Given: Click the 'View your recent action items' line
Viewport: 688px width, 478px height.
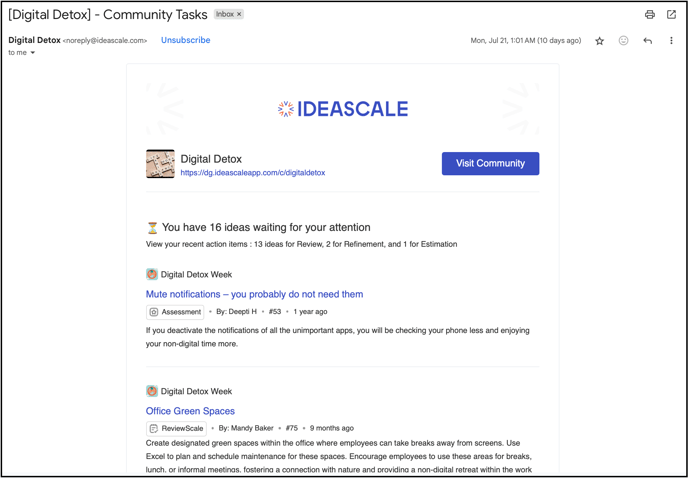Looking at the screenshot, I should point(301,244).
